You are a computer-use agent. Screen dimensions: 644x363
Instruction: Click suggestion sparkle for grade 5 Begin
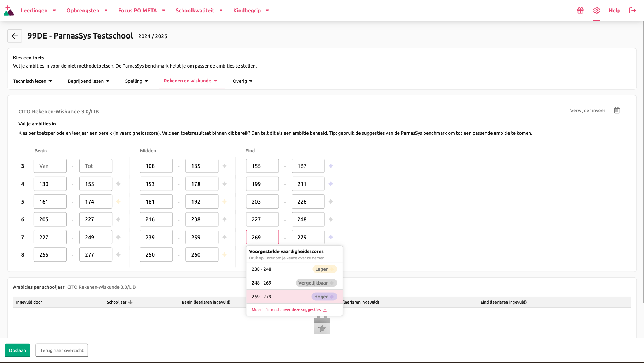click(119, 201)
